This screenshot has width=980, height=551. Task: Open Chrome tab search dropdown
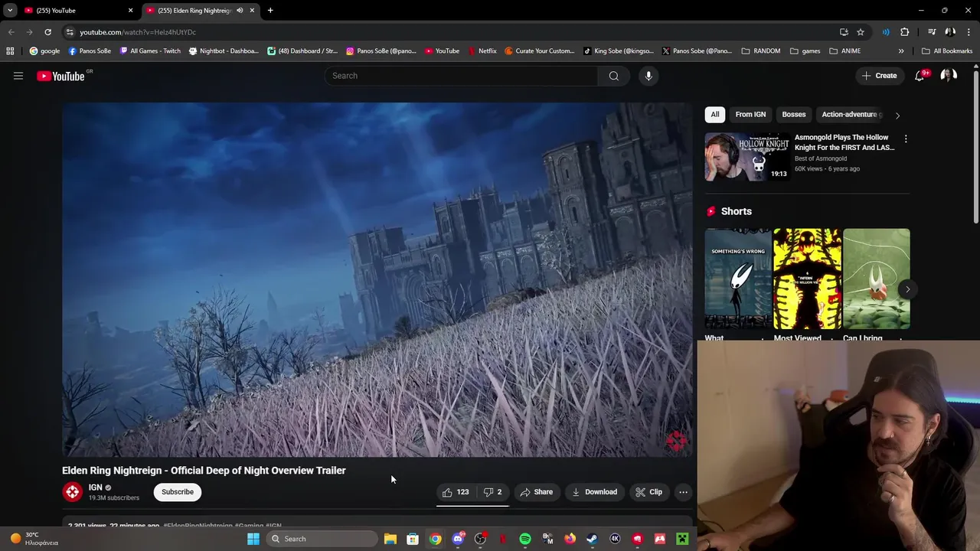(x=10, y=11)
